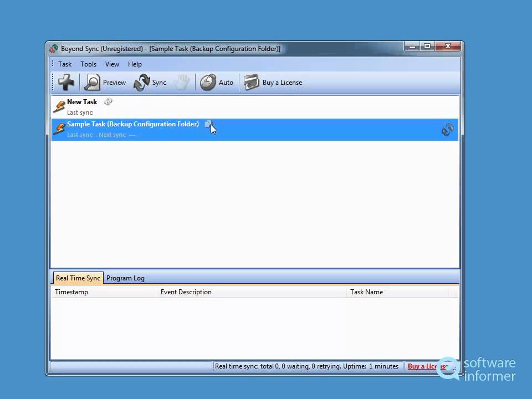Click Buy a License text in toolbar
Viewport: 532px width, 399px height.
click(x=282, y=83)
